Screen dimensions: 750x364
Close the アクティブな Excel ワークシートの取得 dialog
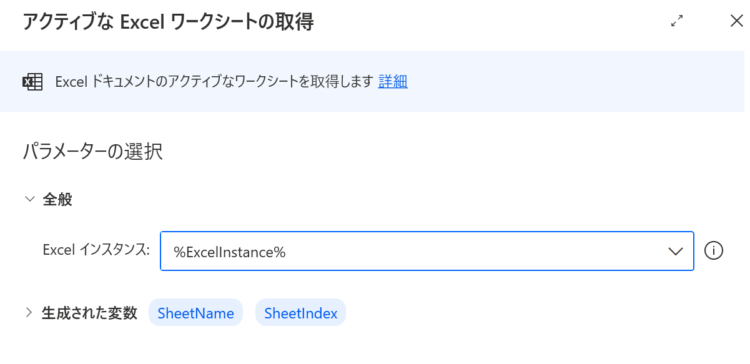pos(737,21)
